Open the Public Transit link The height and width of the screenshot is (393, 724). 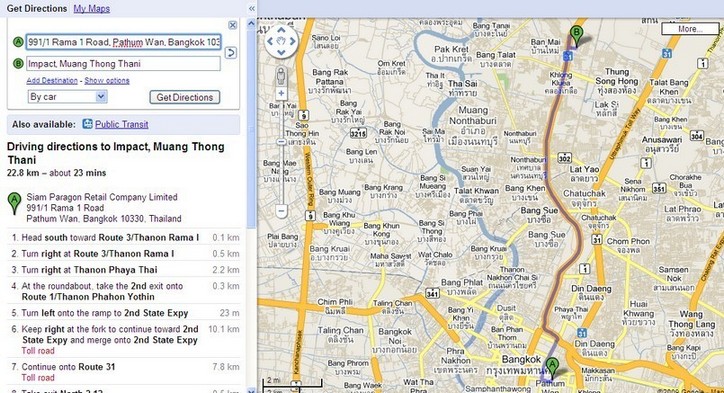[x=121, y=124]
